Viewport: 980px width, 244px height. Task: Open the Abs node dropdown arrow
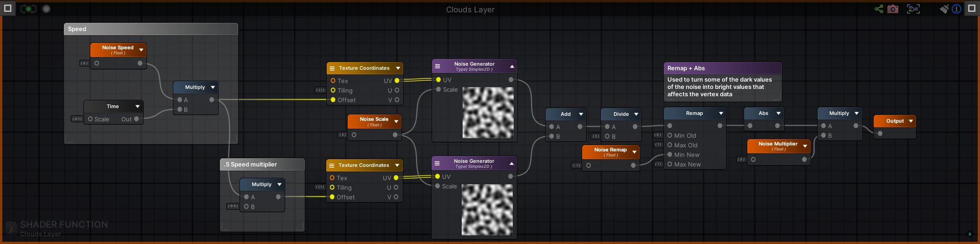click(778, 113)
